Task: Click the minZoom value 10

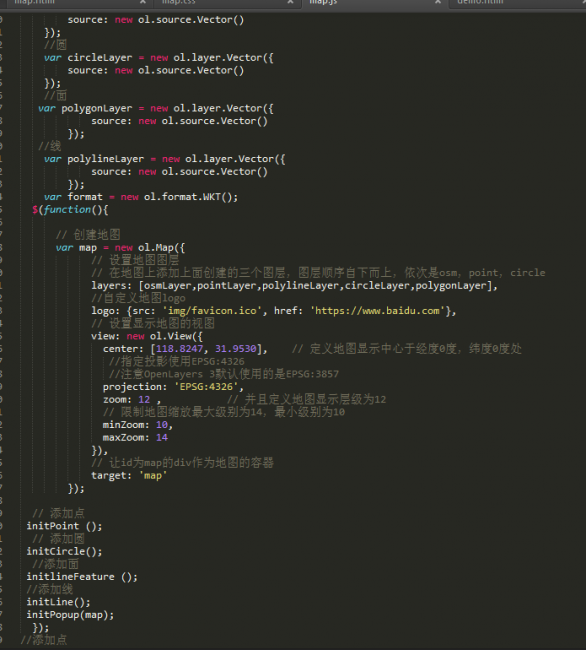Action: pos(162,425)
